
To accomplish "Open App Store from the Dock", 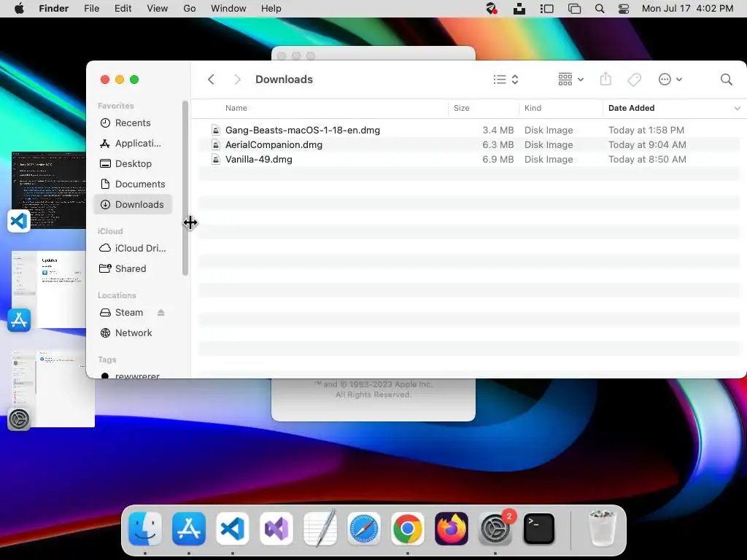I will pyautogui.click(x=189, y=529).
